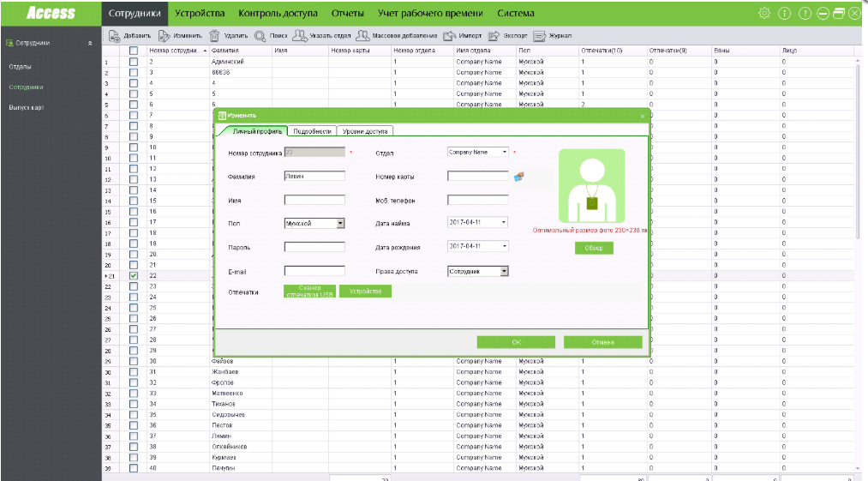
Task: Click the Экспорт toolbar icon
Action: pos(494,36)
